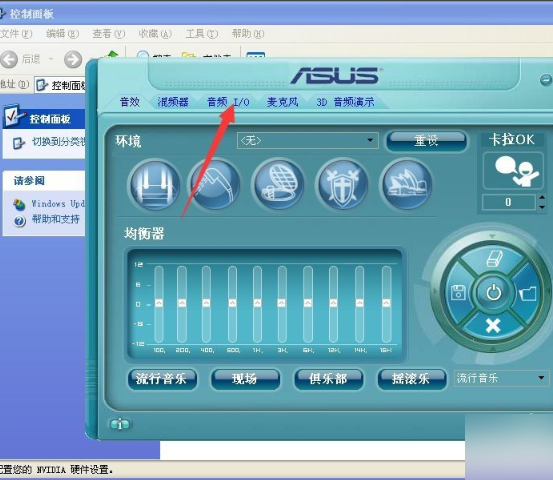Open the info button at bottom left
The height and width of the screenshot is (480, 553).
120,424
